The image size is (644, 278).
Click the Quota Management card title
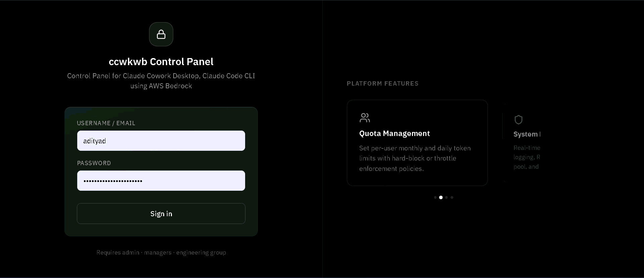tap(395, 134)
